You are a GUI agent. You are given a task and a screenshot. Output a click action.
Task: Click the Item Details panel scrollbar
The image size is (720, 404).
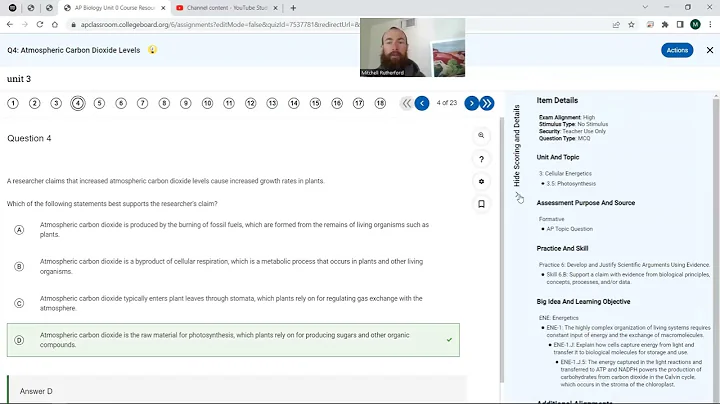tap(716, 248)
